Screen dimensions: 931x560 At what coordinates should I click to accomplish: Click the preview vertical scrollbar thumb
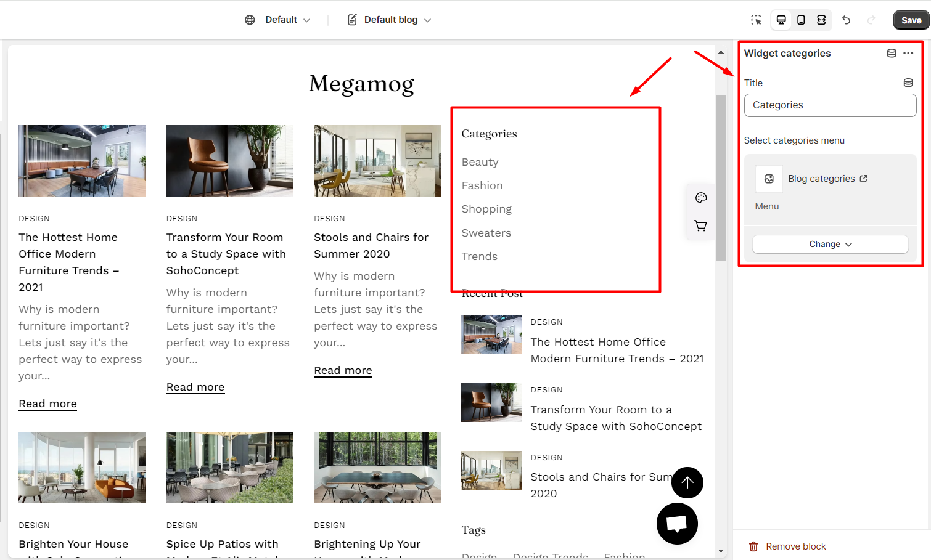pos(721,177)
